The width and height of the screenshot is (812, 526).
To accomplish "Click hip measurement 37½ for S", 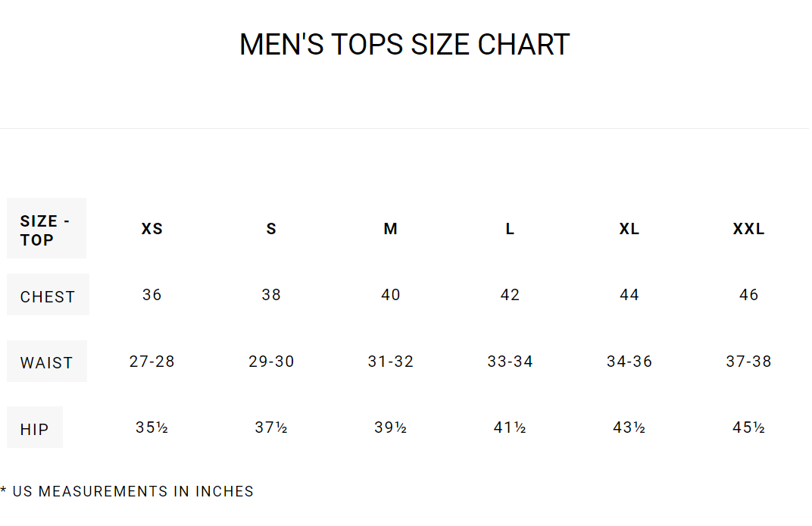I will tap(271, 427).
